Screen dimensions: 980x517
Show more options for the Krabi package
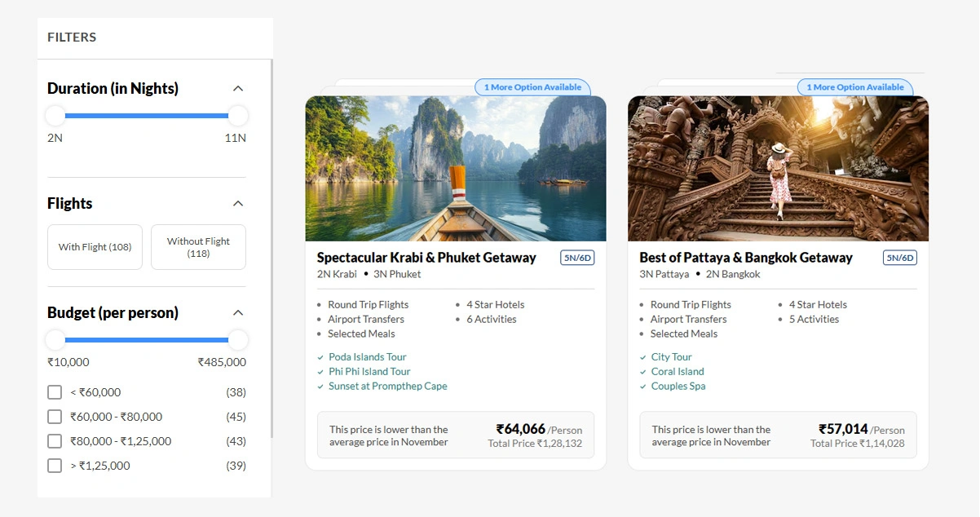tap(532, 87)
